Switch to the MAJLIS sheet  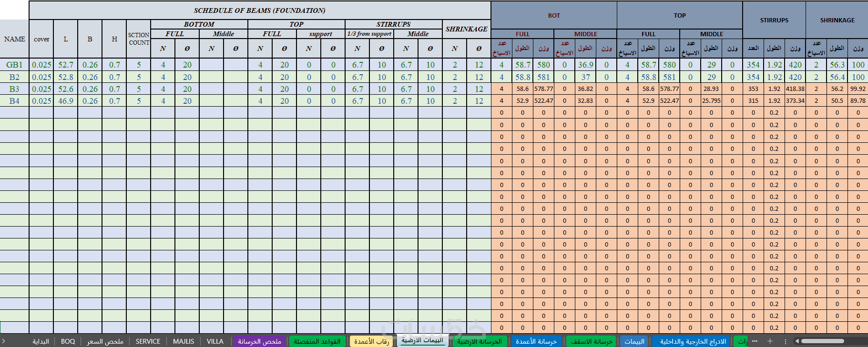pyautogui.click(x=184, y=341)
